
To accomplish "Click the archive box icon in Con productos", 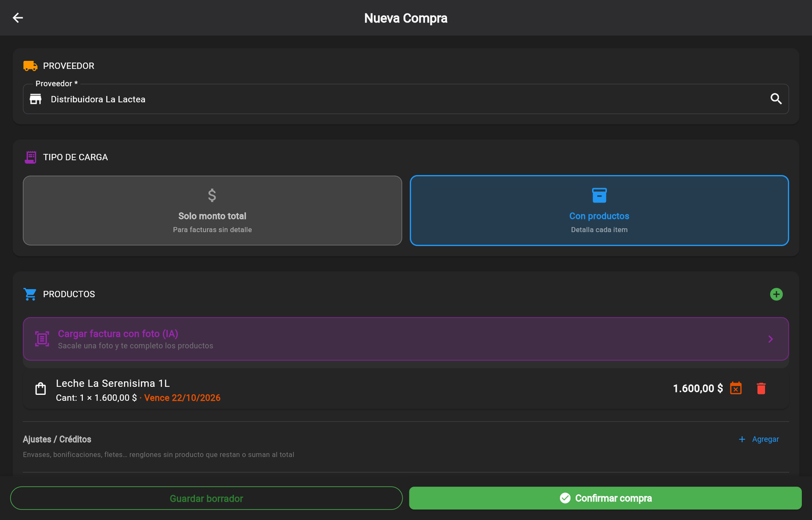I will [599, 195].
